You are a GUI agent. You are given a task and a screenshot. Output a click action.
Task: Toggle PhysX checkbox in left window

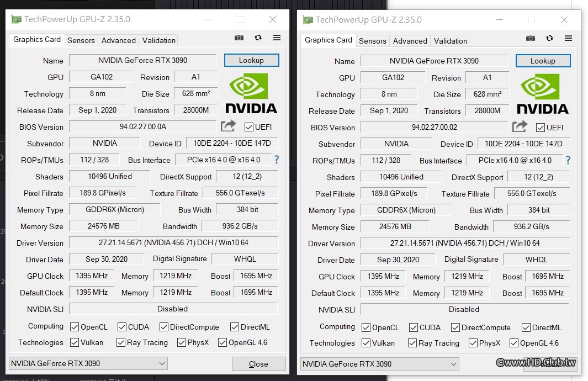click(182, 342)
